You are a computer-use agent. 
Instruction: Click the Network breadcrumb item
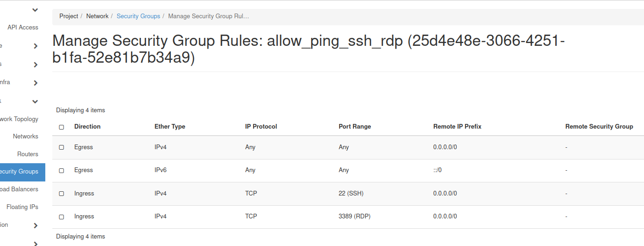coord(97,16)
